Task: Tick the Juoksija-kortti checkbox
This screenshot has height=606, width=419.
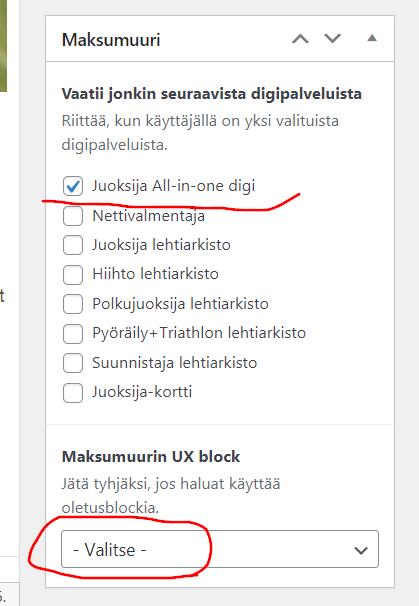Action: coord(73,393)
